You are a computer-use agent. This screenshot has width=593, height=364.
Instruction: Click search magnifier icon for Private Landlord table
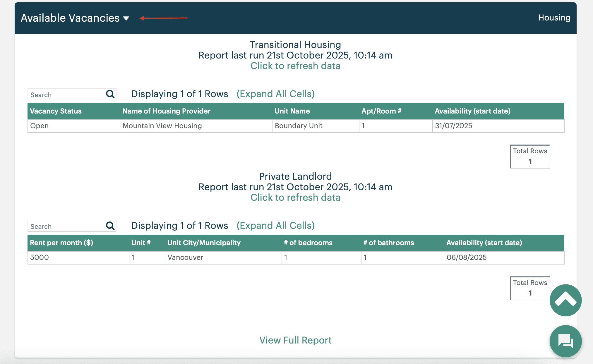pyautogui.click(x=110, y=226)
